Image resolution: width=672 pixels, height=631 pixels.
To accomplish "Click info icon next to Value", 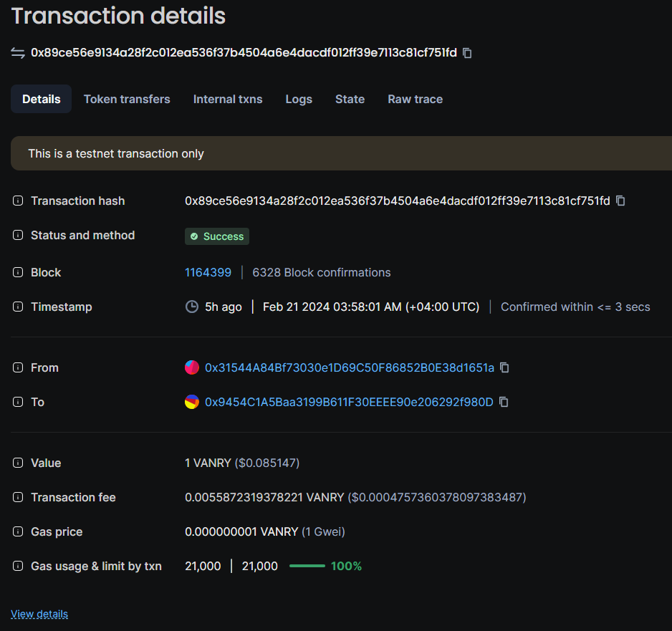I will coord(18,463).
